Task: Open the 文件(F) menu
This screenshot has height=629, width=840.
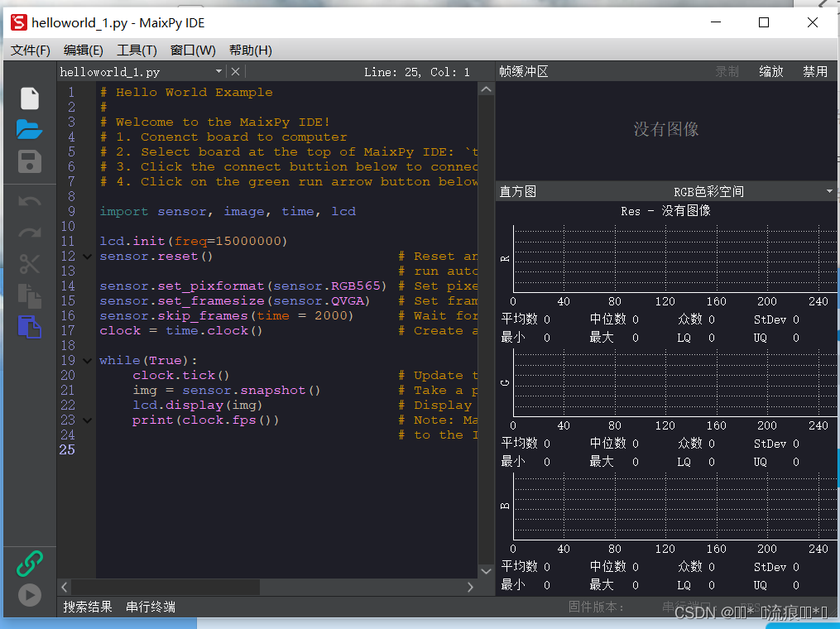Action: [31, 50]
